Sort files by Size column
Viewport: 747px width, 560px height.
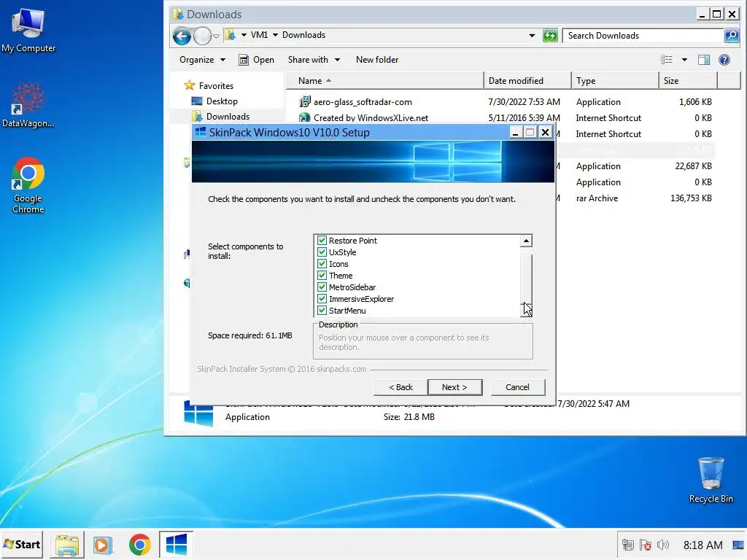[688, 80]
